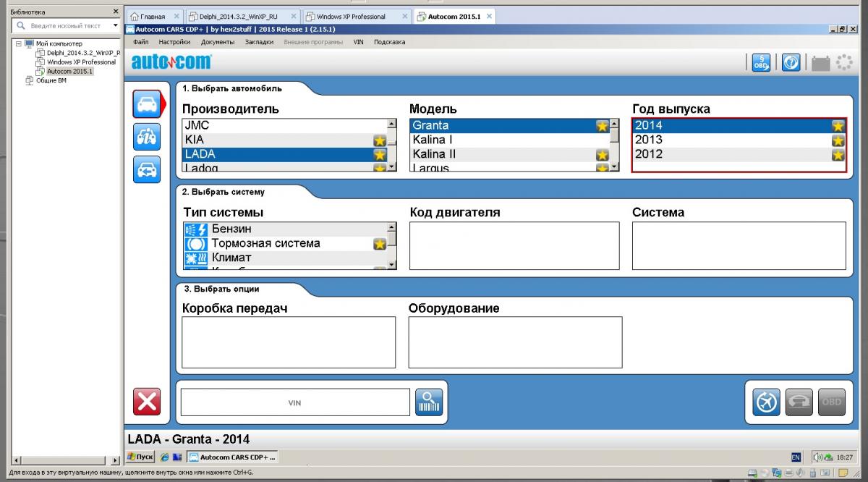Click the battery voltage icon in the header
The height and width of the screenshot is (482, 868).
pyautogui.click(x=820, y=64)
